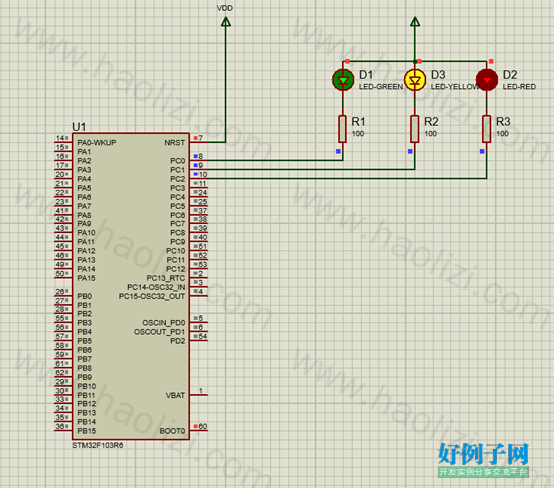This screenshot has width=554, height=488.
Task: Select the LED-RED part label
Action: tap(519, 87)
